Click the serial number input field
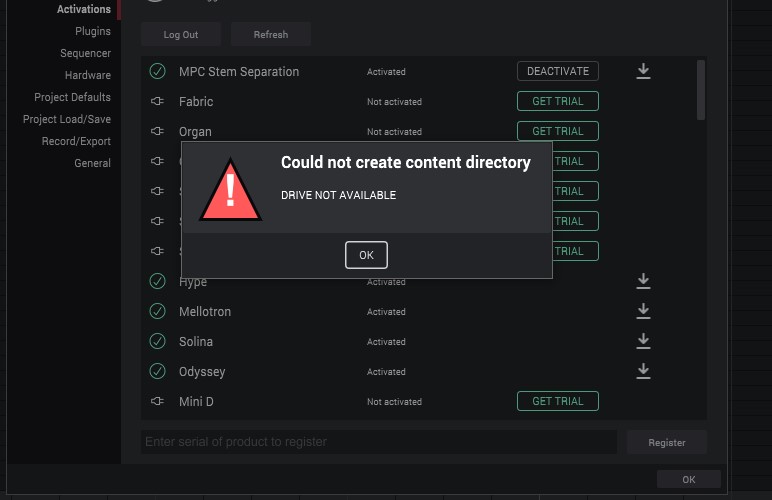Image resolution: width=772 pixels, height=500 pixels. [x=379, y=442]
